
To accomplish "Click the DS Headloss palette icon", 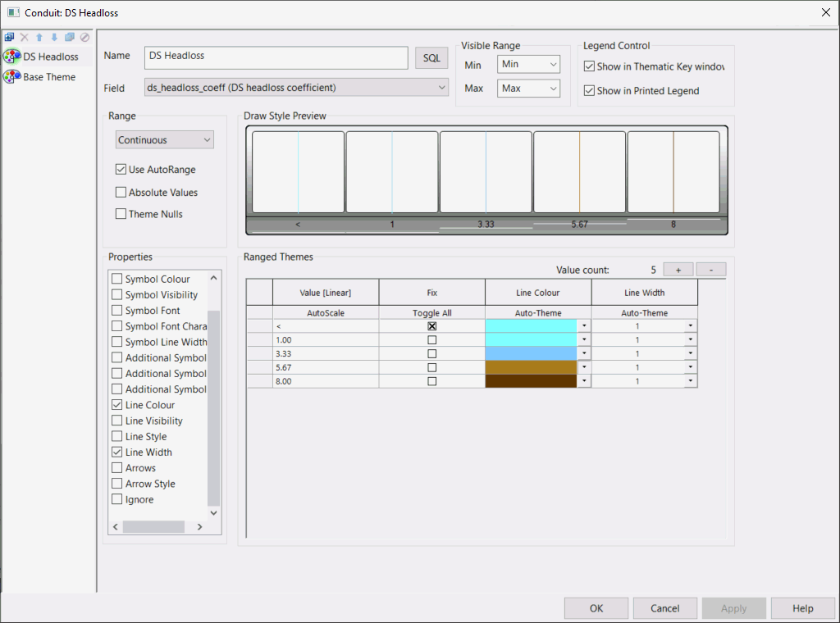I will [11, 57].
